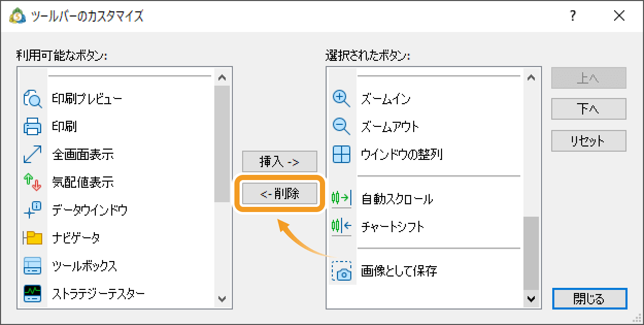Close dialog with 閉じる button
This screenshot has width=644, height=325.
click(589, 299)
